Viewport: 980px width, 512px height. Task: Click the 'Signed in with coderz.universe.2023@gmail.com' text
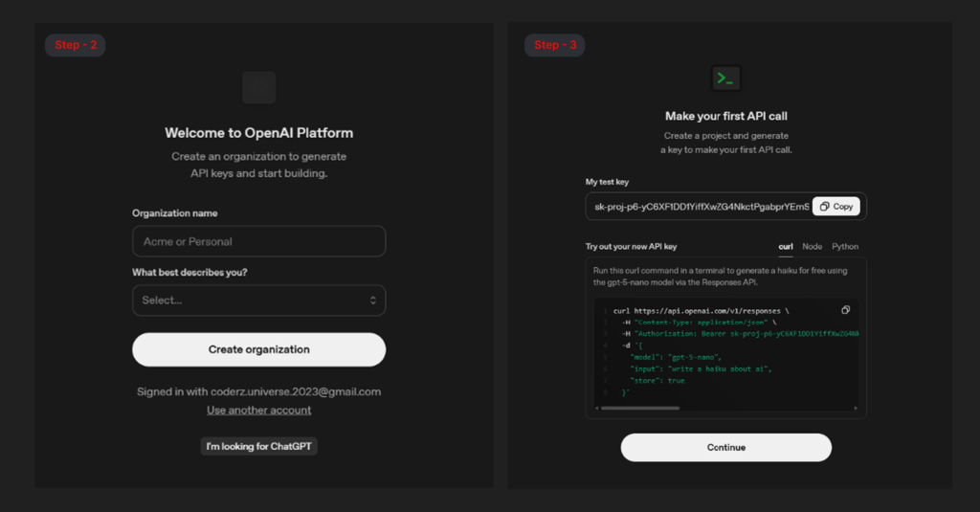tap(258, 392)
